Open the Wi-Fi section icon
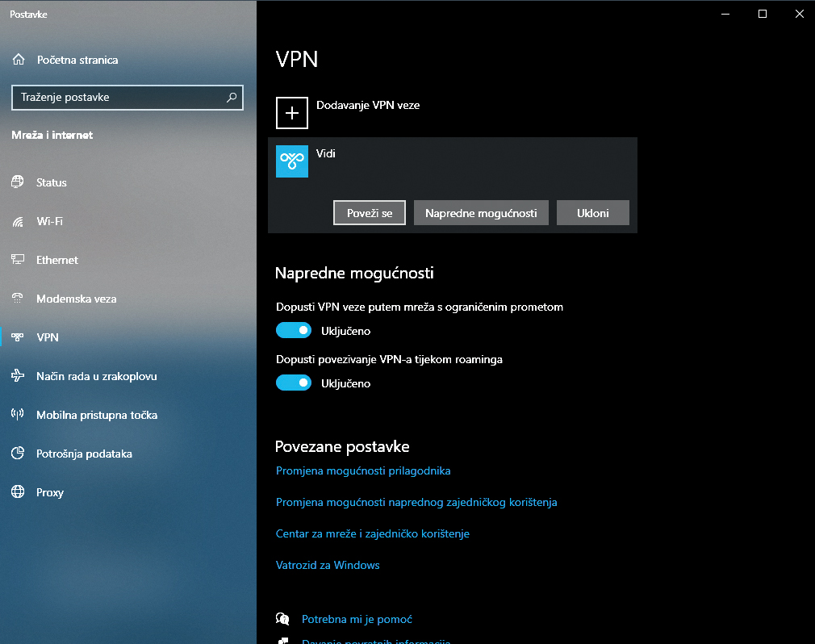The image size is (815, 644). [18, 221]
